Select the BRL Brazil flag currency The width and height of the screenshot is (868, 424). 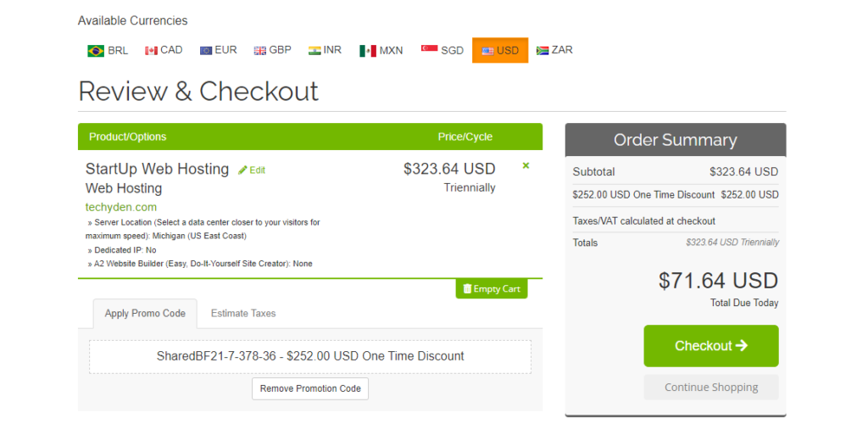point(108,50)
